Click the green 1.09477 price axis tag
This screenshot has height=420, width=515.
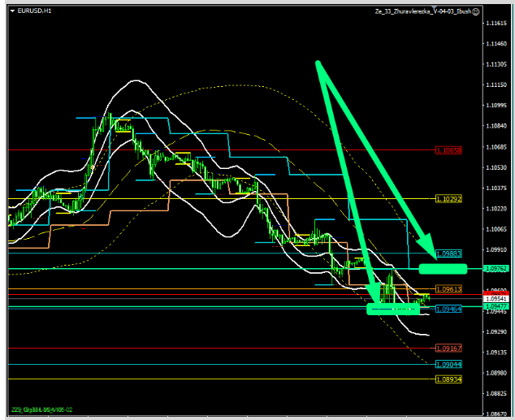tap(495, 305)
